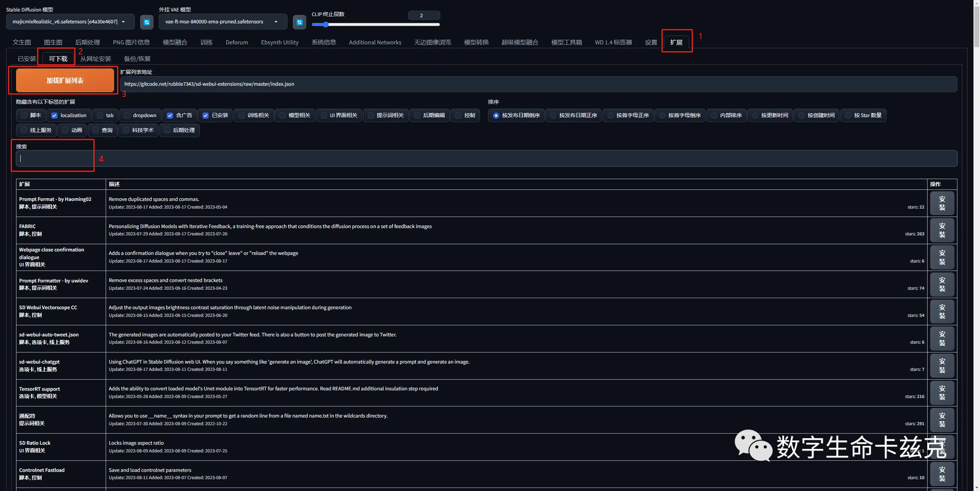980x491 pixels.
Task: Open the 备份/恢复 sub-tab
Action: [x=137, y=59]
